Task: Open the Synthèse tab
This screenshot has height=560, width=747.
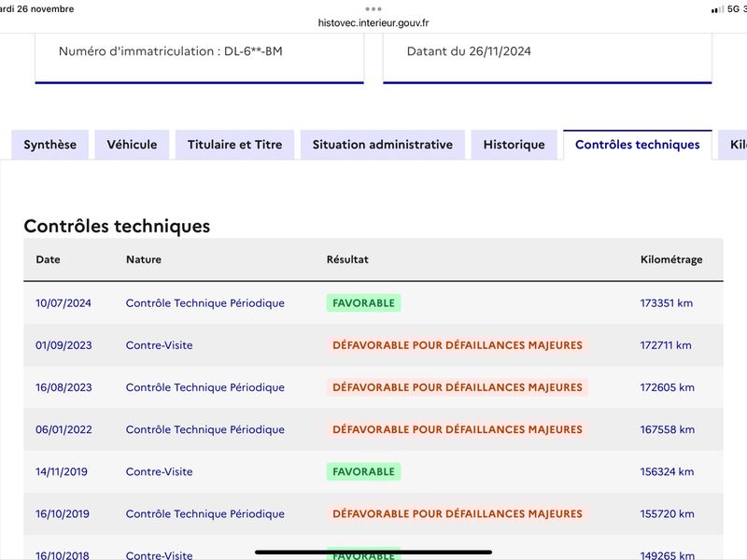Action: pos(50,145)
